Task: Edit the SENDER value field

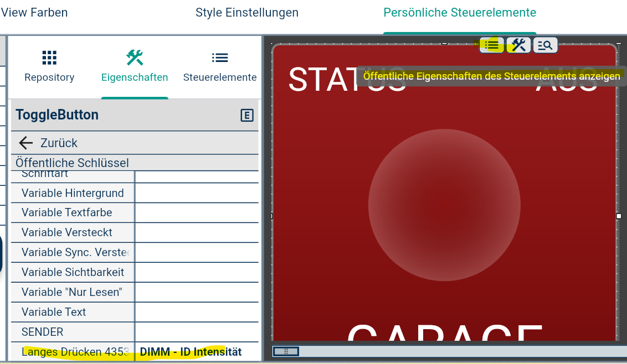Action: click(x=197, y=332)
